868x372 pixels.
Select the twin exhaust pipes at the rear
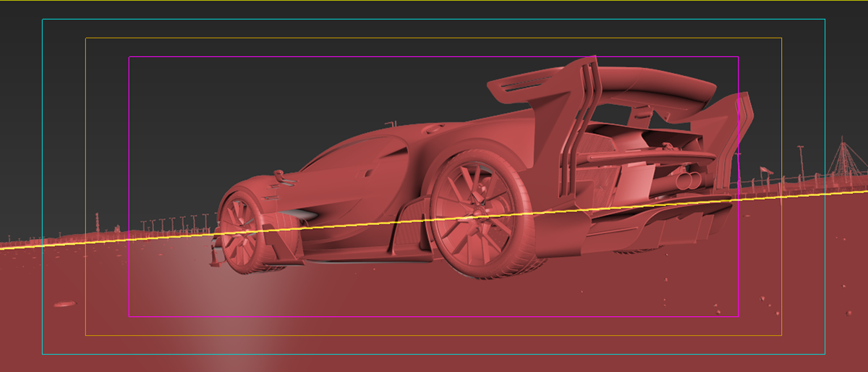[689, 181]
